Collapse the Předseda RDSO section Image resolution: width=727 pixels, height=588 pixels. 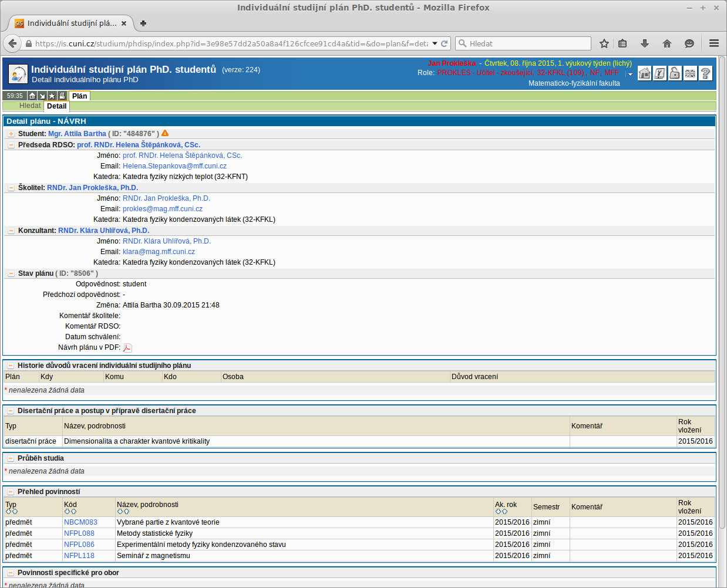[x=11, y=145]
